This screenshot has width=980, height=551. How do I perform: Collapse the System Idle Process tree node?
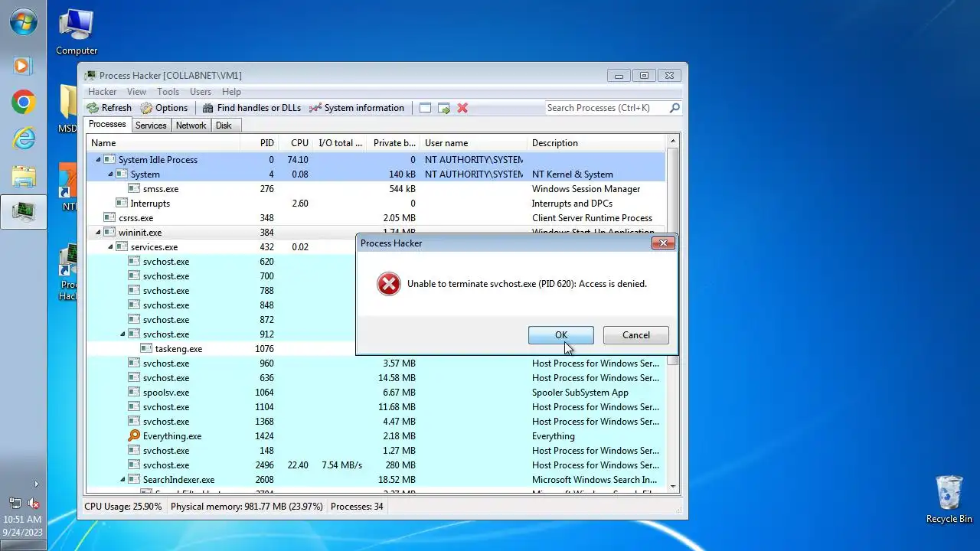coord(98,160)
